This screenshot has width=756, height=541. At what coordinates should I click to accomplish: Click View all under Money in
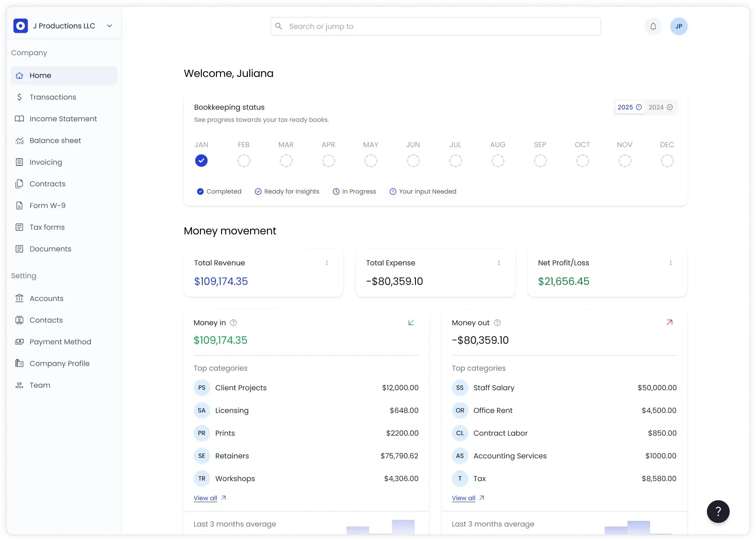(210, 498)
